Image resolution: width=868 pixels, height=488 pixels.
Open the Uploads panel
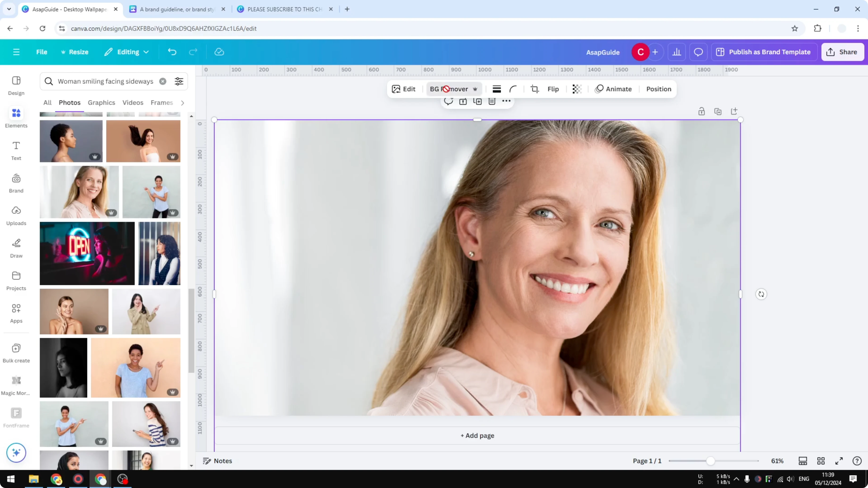click(16, 215)
